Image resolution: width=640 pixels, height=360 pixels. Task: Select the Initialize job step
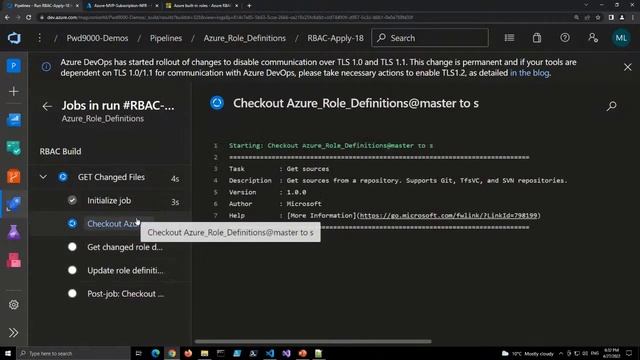tap(110, 200)
